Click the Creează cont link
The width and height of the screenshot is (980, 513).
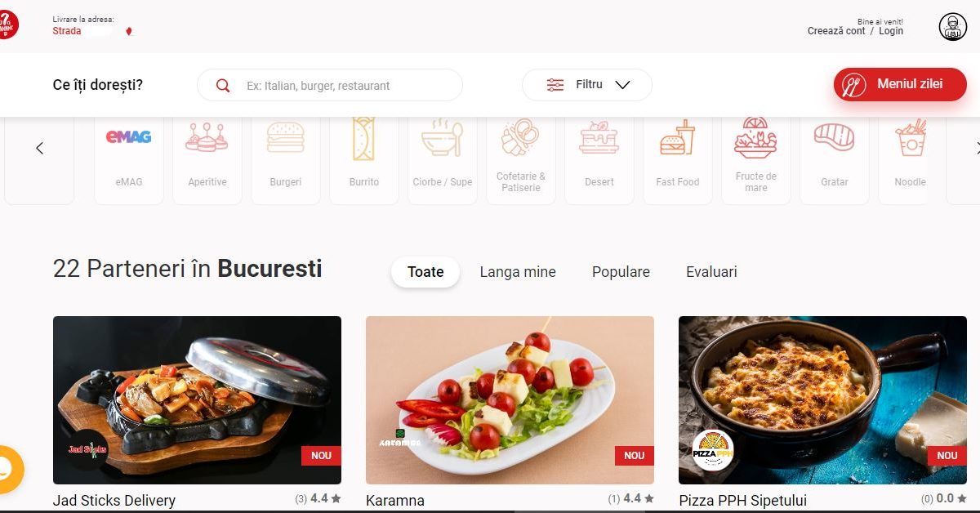[836, 31]
